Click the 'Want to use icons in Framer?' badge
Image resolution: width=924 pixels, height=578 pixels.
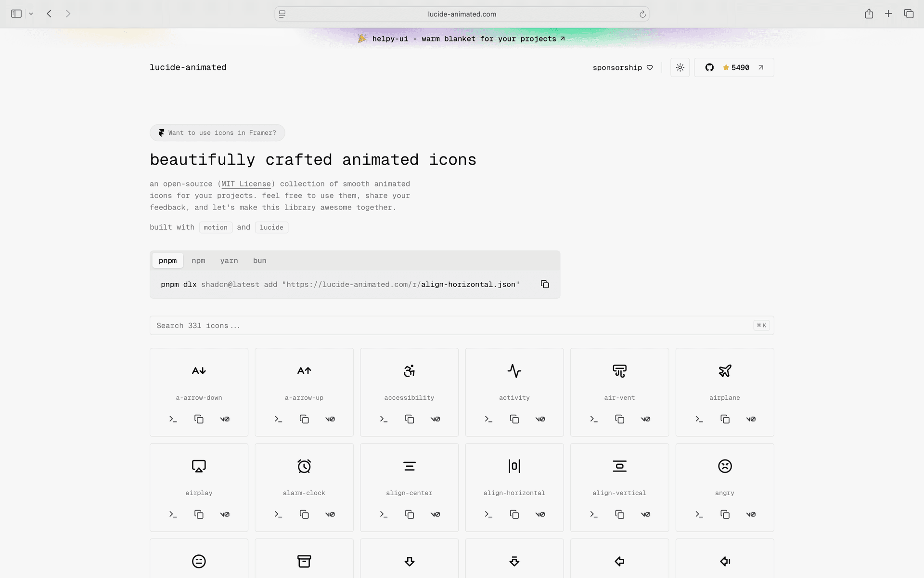point(217,133)
